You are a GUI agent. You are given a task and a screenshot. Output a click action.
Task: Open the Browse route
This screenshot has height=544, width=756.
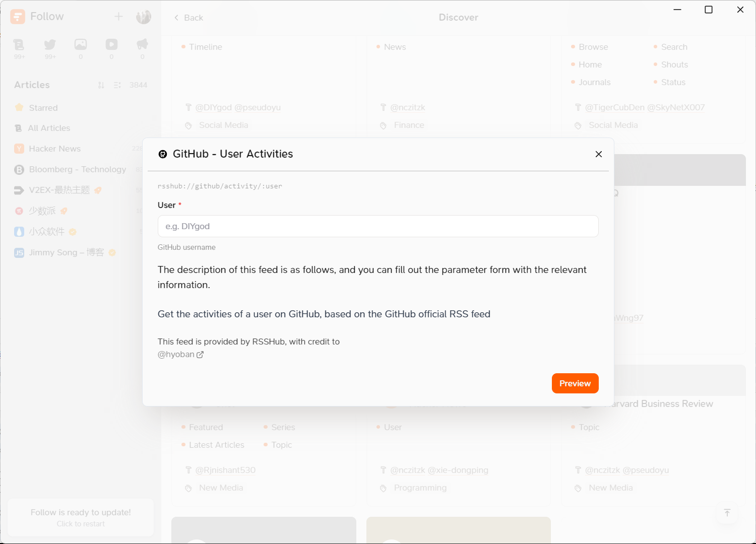coord(593,47)
